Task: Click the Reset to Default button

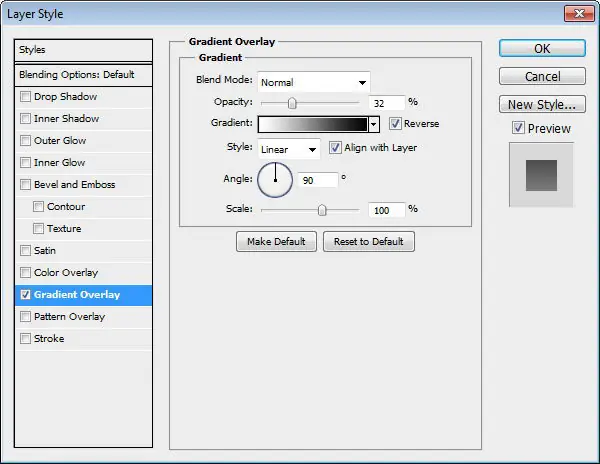Action: 368,241
